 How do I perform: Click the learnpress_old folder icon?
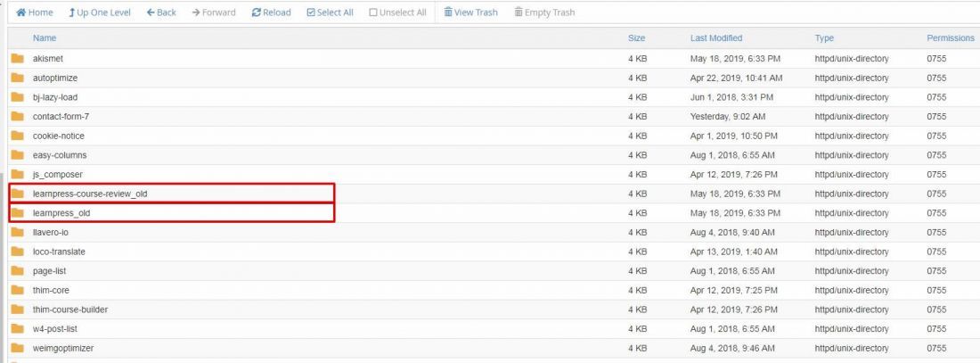(x=18, y=213)
